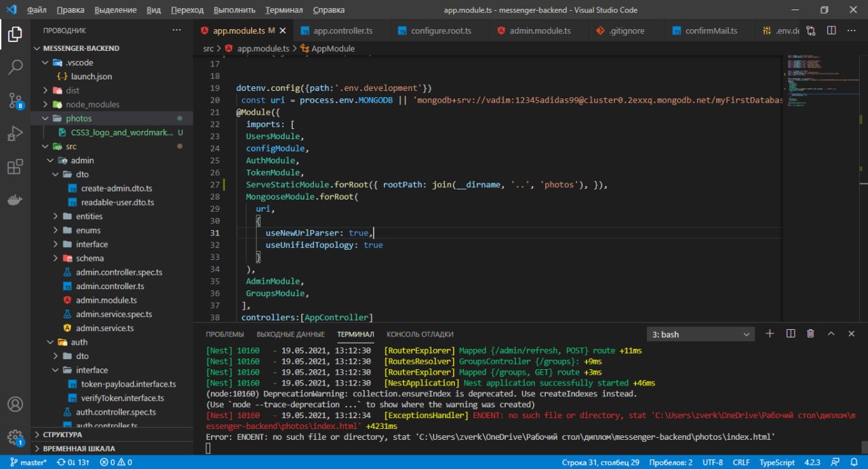Open the Extensions view
Viewport: 868px width, 469px height.
15,167
